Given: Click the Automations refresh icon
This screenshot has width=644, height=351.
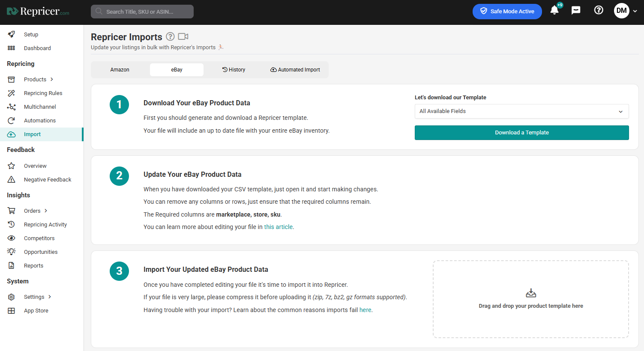Looking at the screenshot, I should pyautogui.click(x=12, y=120).
